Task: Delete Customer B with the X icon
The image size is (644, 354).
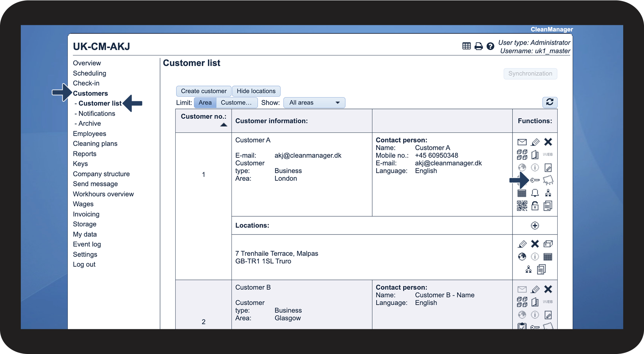Action: [548, 289]
